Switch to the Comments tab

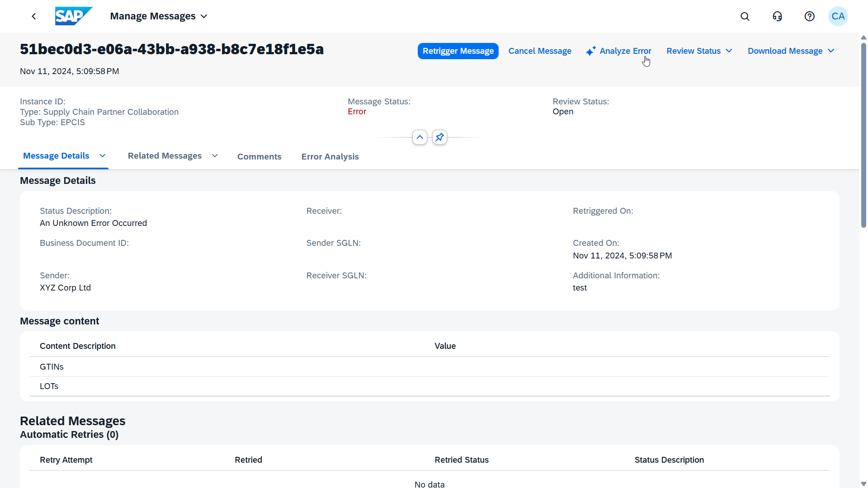pyautogui.click(x=259, y=157)
